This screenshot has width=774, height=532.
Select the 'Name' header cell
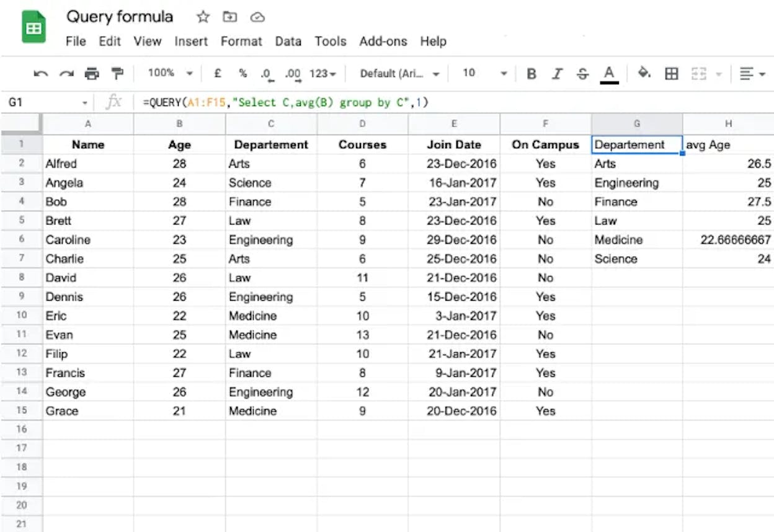[x=88, y=144]
